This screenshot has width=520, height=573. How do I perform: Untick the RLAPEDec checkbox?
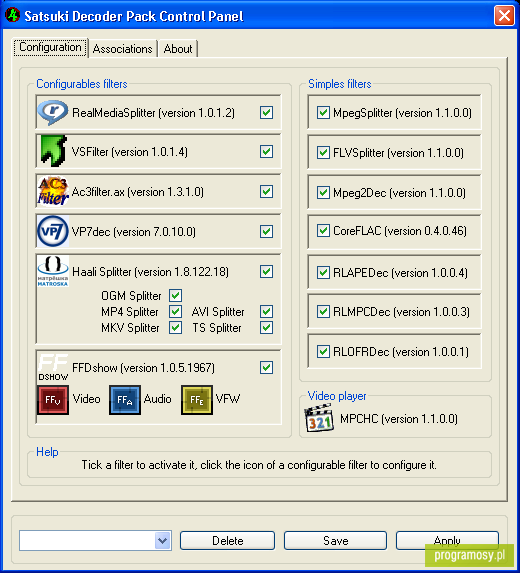click(323, 272)
